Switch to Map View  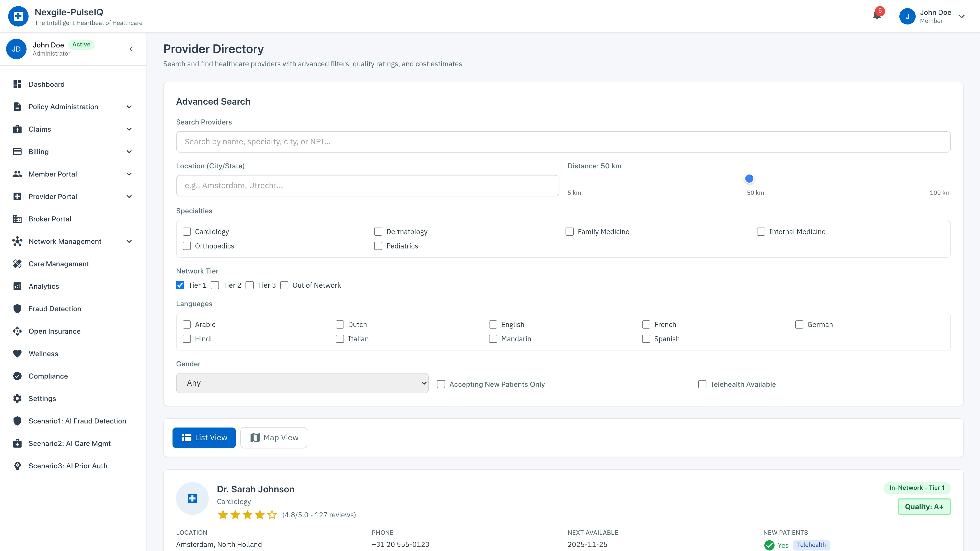tap(274, 437)
